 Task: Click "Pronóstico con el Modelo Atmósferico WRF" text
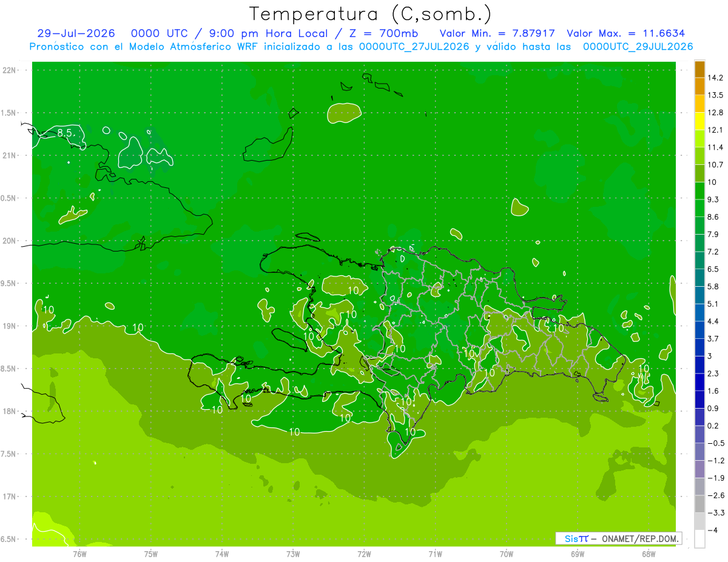pyautogui.click(x=146, y=47)
